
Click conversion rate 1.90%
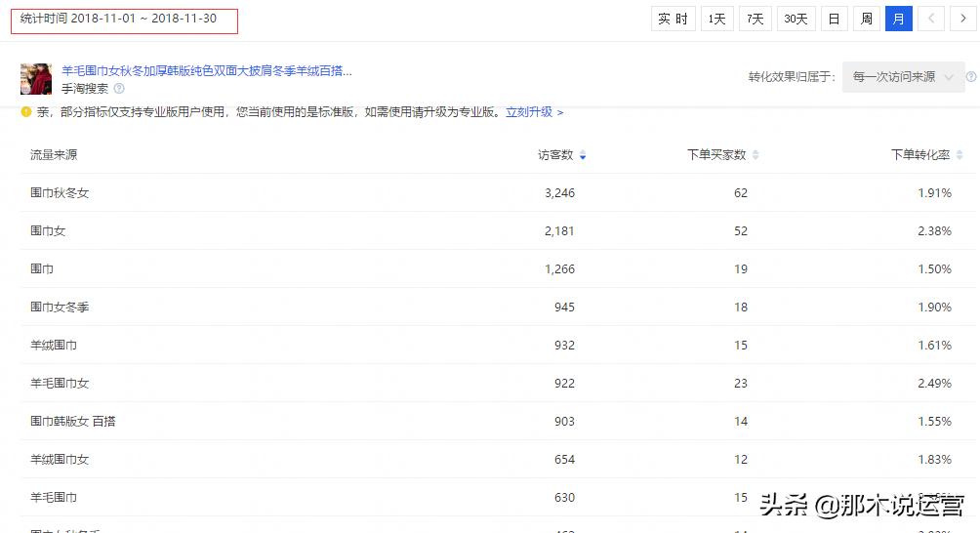point(934,307)
